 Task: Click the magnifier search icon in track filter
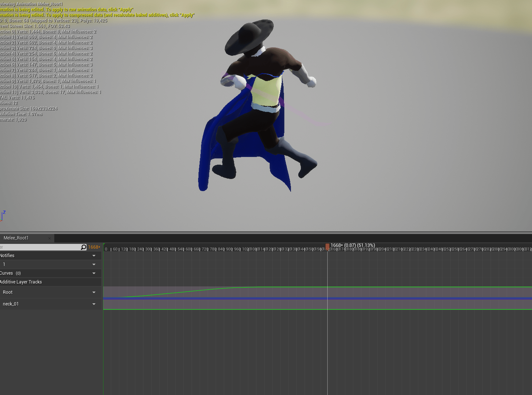point(83,247)
